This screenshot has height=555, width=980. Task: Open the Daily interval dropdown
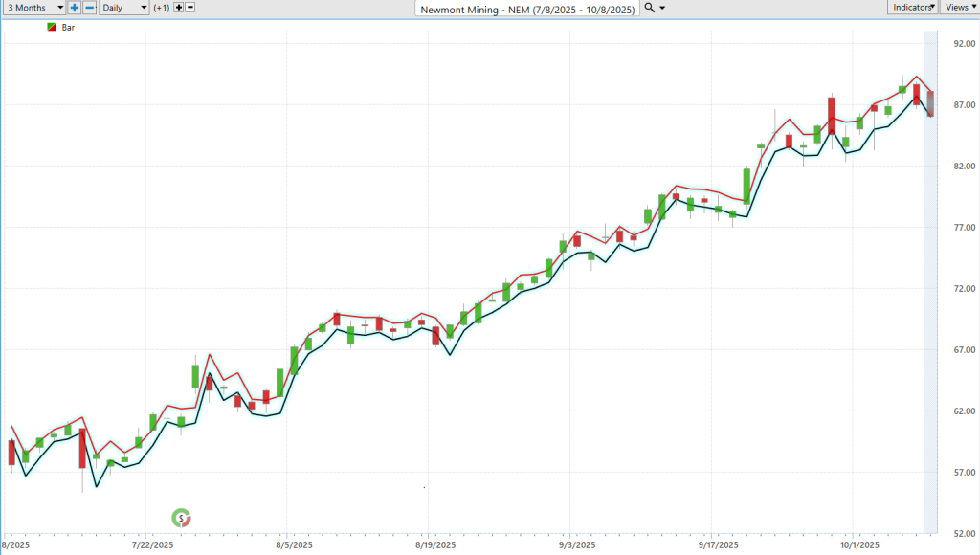(123, 7)
